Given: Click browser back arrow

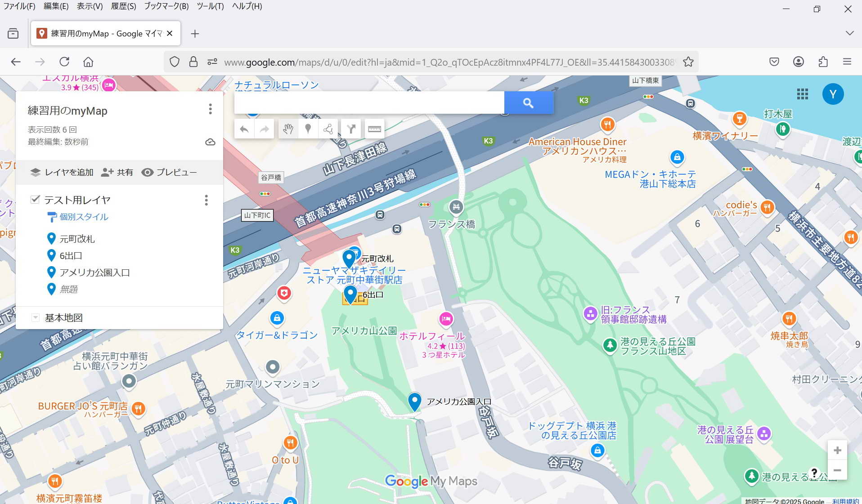Looking at the screenshot, I should (x=16, y=62).
